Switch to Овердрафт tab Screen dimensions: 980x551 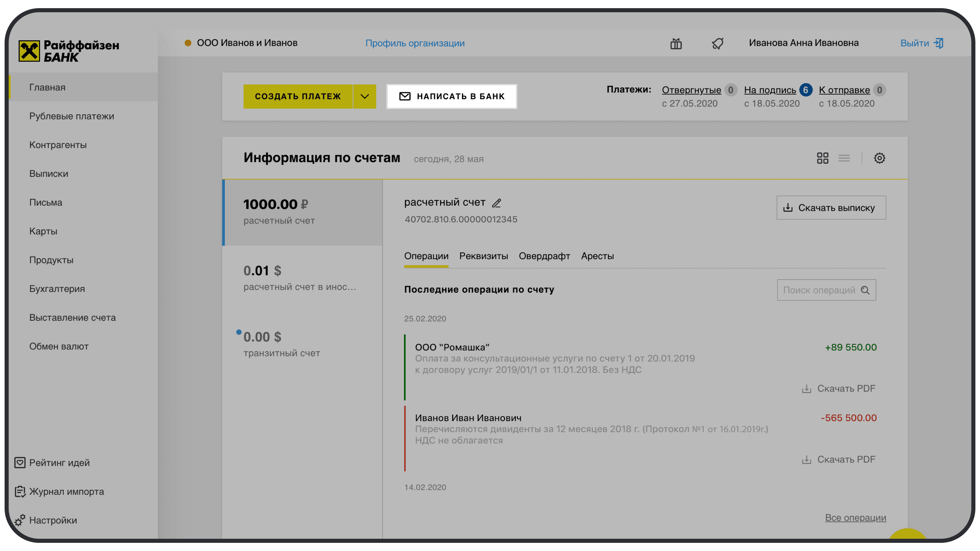click(544, 256)
